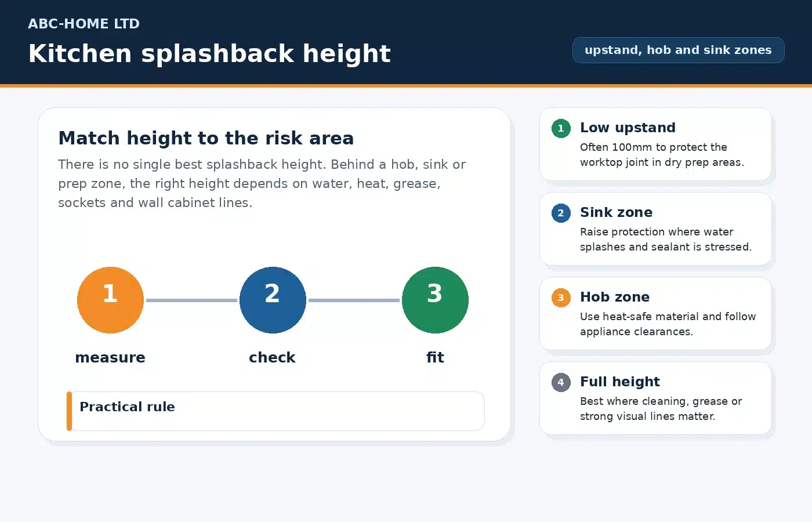Select the orange number 3 badge
The width and height of the screenshot is (812, 522).
tap(561, 298)
